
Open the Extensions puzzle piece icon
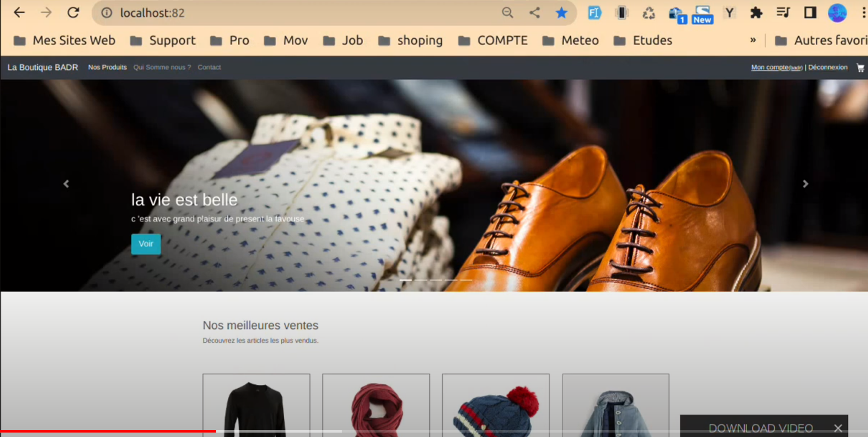[x=756, y=13]
